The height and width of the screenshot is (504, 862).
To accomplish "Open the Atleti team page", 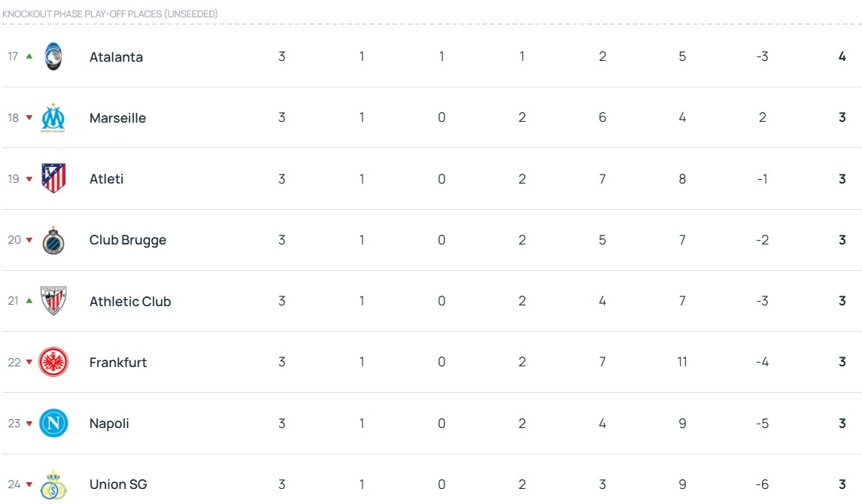I will pos(106,179).
